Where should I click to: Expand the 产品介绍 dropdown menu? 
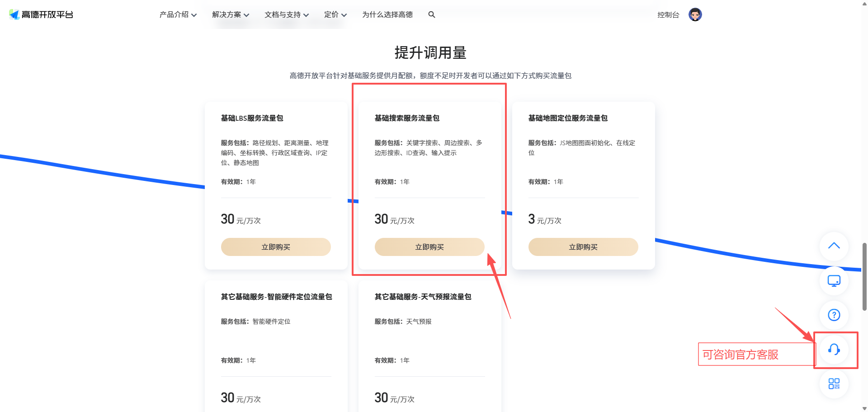pos(178,14)
